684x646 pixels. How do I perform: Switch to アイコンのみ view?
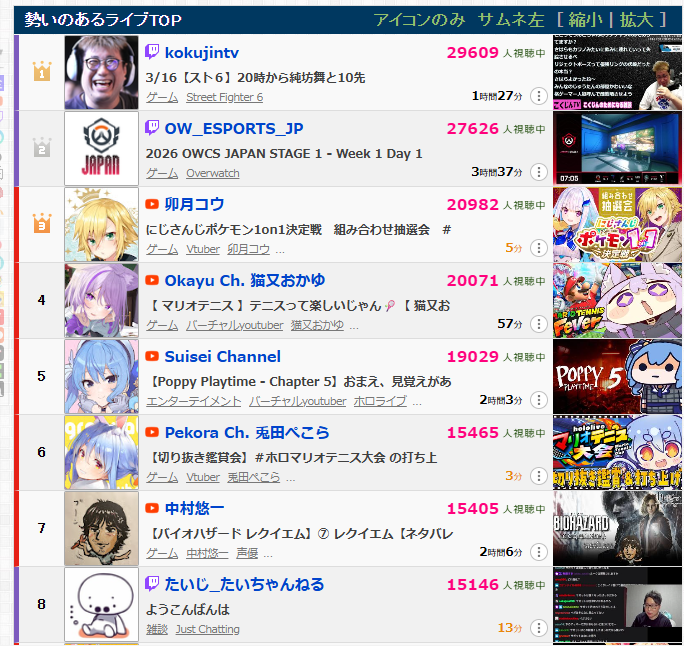pyautogui.click(x=419, y=20)
